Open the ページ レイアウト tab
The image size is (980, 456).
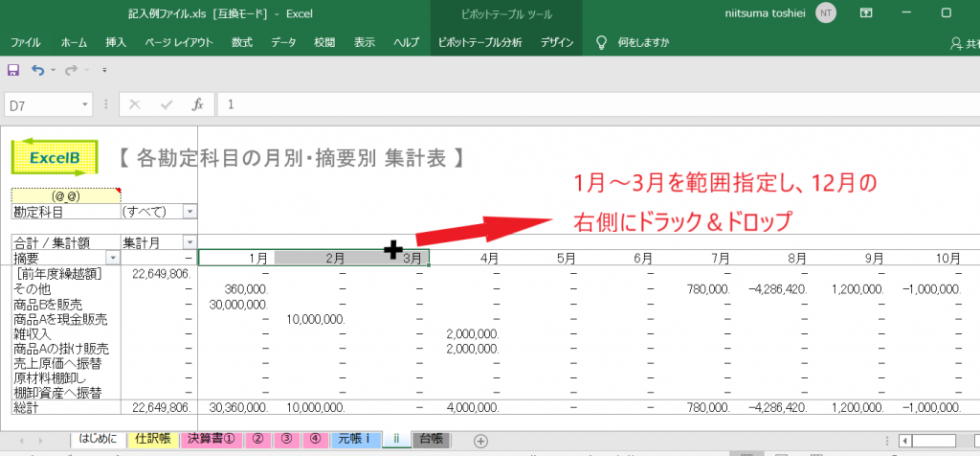(x=179, y=42)
